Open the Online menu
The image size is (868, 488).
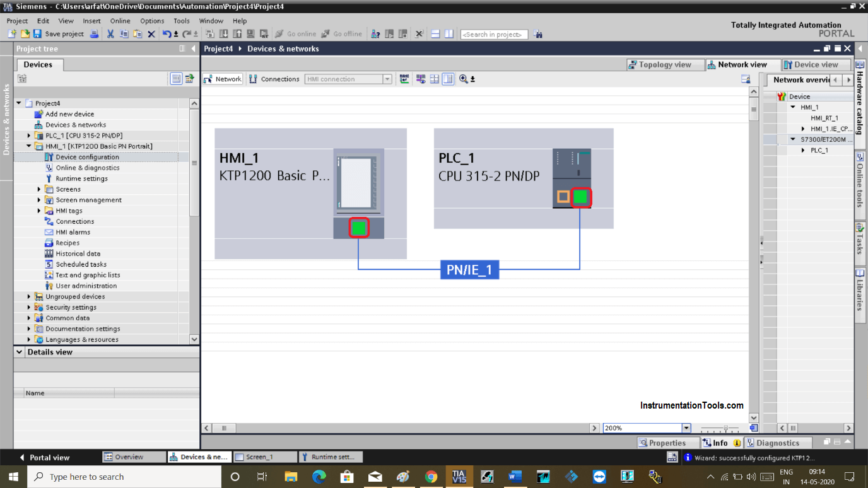(x=120, y=21)
